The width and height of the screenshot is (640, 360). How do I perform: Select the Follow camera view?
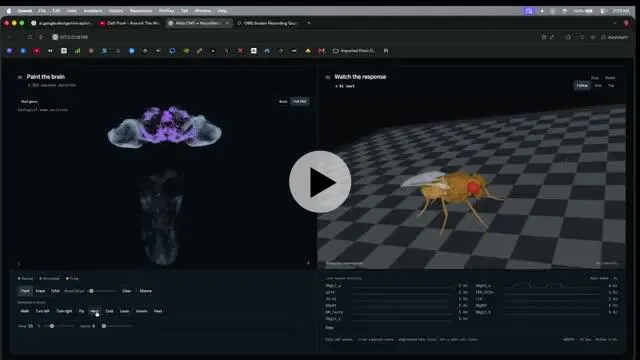[582, 86]
